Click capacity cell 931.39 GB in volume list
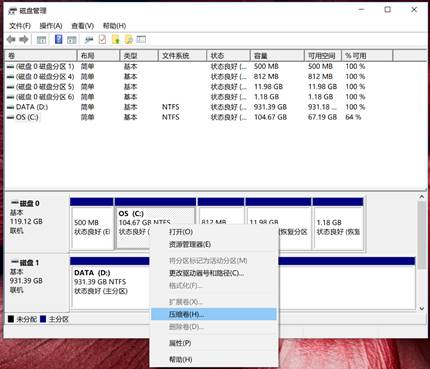This screenshot has height=369, width=430. pos(270,107)
